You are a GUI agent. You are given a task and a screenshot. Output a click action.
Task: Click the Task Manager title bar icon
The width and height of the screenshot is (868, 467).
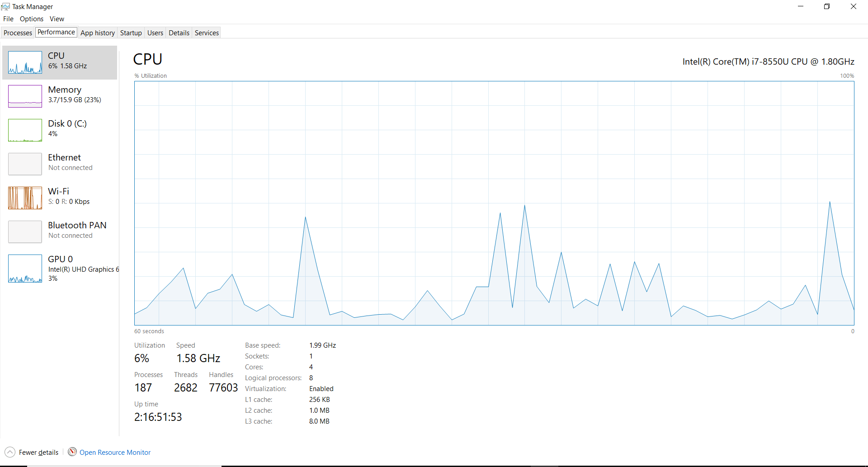click(5, 6)
